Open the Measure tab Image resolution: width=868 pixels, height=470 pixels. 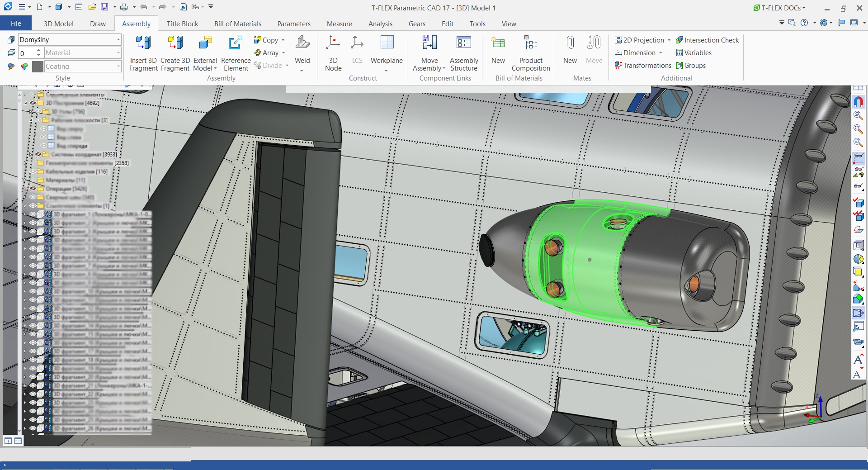339,24
